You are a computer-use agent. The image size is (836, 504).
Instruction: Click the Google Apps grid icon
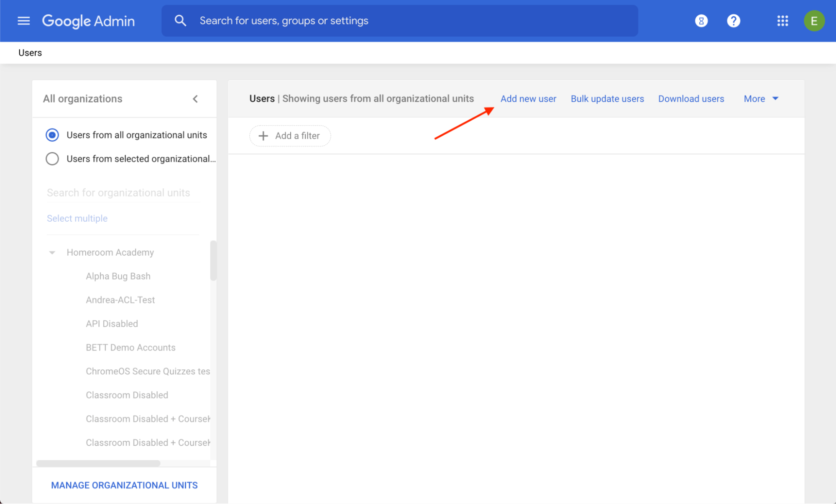782,21
